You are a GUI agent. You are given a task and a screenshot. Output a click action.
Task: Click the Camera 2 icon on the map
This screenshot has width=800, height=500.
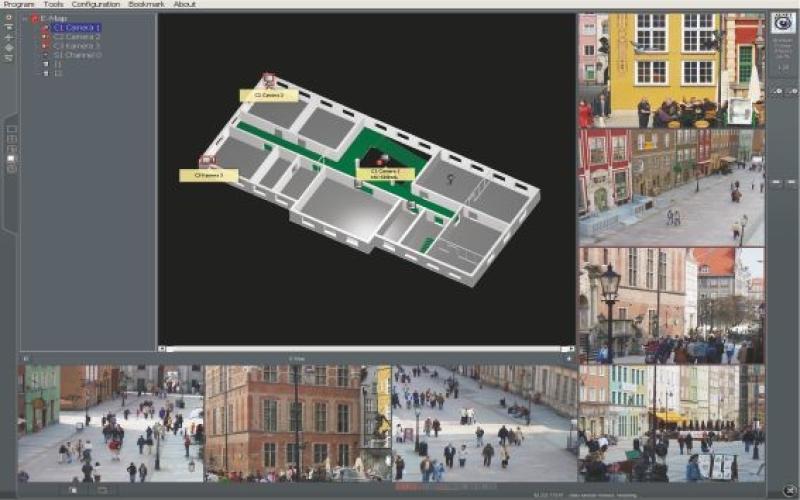pos(268,80)
